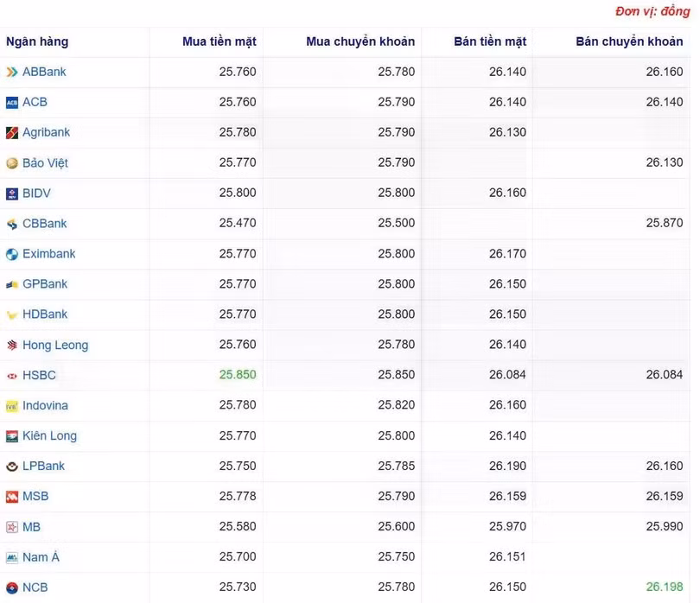Select NCB's green 26.198 transfer sell rate
This screenshot has height=603, width=700.
point(665,587)
